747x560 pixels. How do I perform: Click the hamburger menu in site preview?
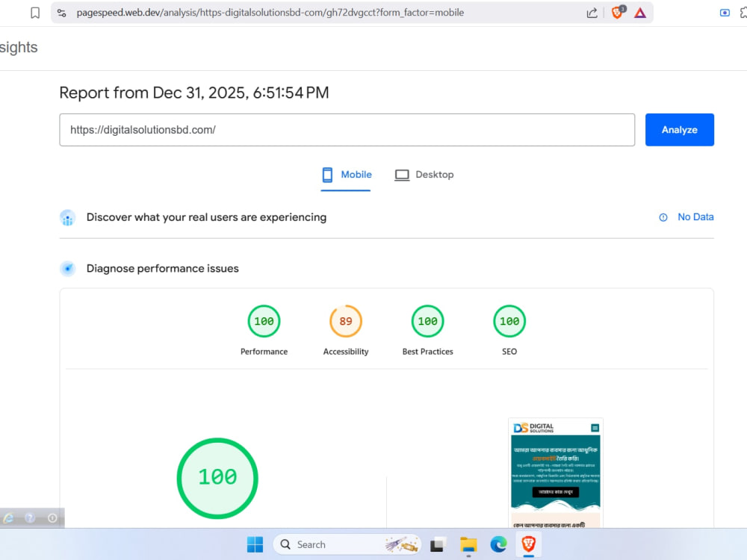tap(595, 428)
